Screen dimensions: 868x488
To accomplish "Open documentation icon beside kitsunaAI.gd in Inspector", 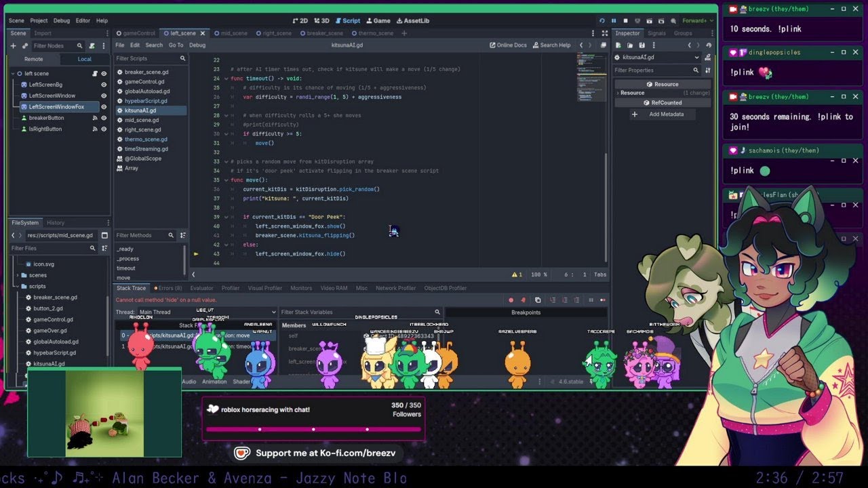I will coord(709,58).
